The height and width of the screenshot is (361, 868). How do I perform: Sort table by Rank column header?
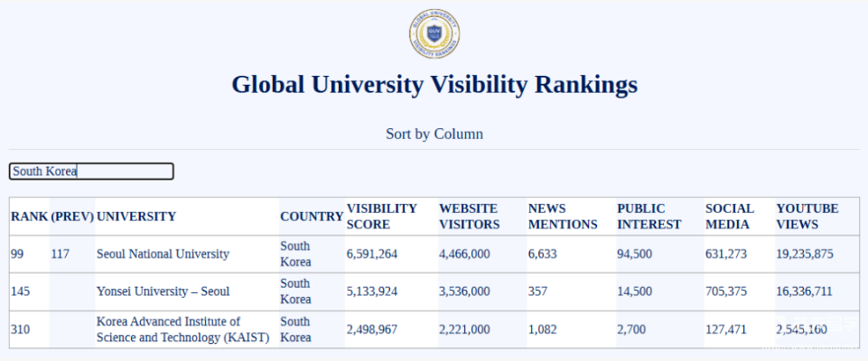[28, 217]
